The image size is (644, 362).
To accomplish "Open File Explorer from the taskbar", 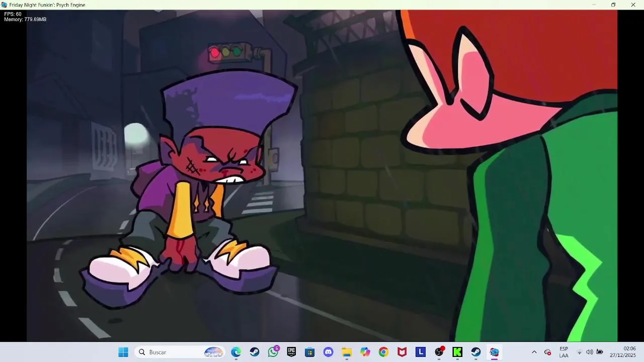I will (x=347, y=352).
